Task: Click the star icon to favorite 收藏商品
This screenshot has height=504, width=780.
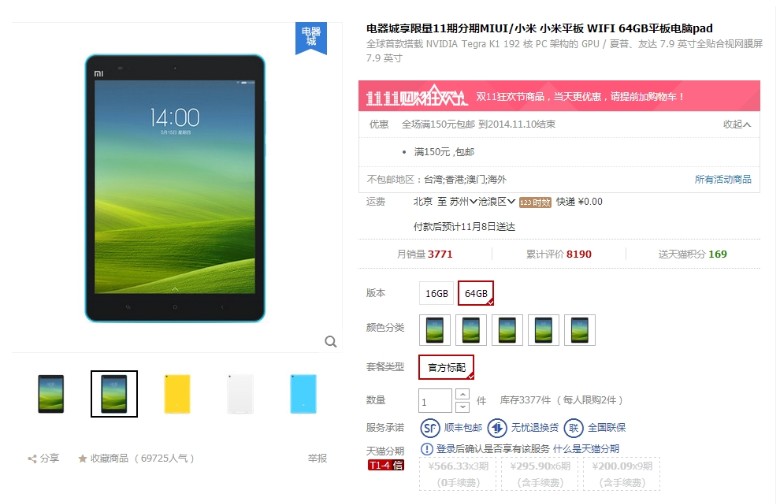Action: point(83,458)
